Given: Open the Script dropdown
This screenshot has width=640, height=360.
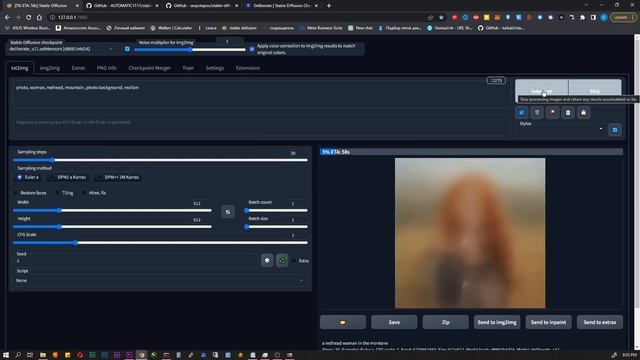Looking at the screenshot, I should (x=160, y=280).
